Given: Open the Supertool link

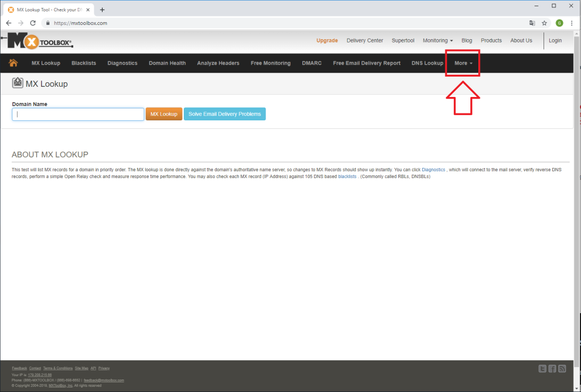Looking at the screenshot, I should (x=403, y=40).
